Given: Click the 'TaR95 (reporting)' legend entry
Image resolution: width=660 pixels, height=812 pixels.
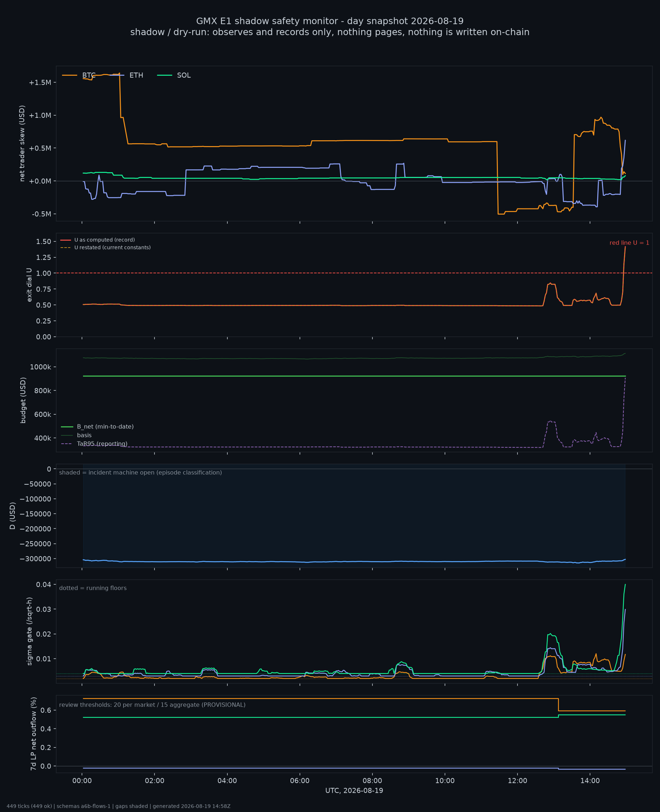Looking at the screenshot, I should [x=94, y=444].
